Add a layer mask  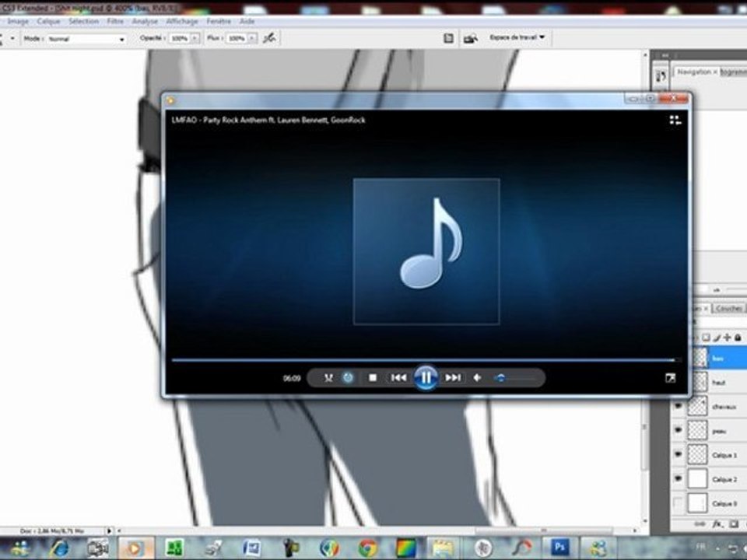click(x=734, y=524)
